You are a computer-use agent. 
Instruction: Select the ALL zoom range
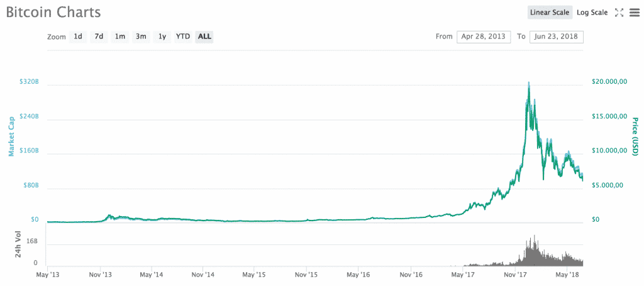click(x=204, y=36)
